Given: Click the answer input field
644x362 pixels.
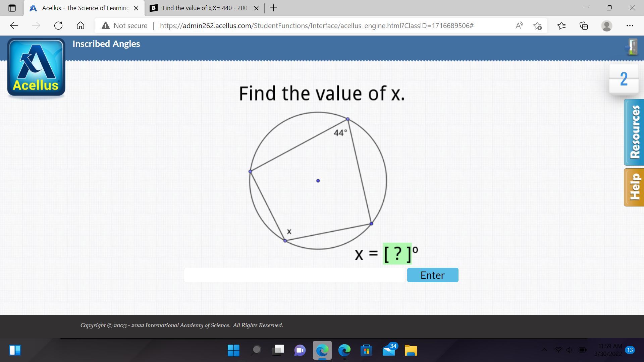Looking at the screenshot, I should [294, 275].
